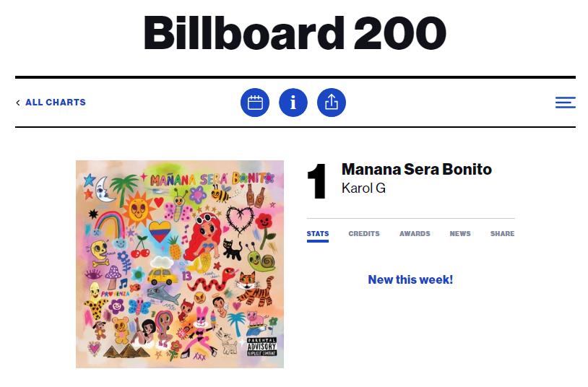588x387 pixels.
Task: Go back to All Charts
Action: tap(56, 103)
